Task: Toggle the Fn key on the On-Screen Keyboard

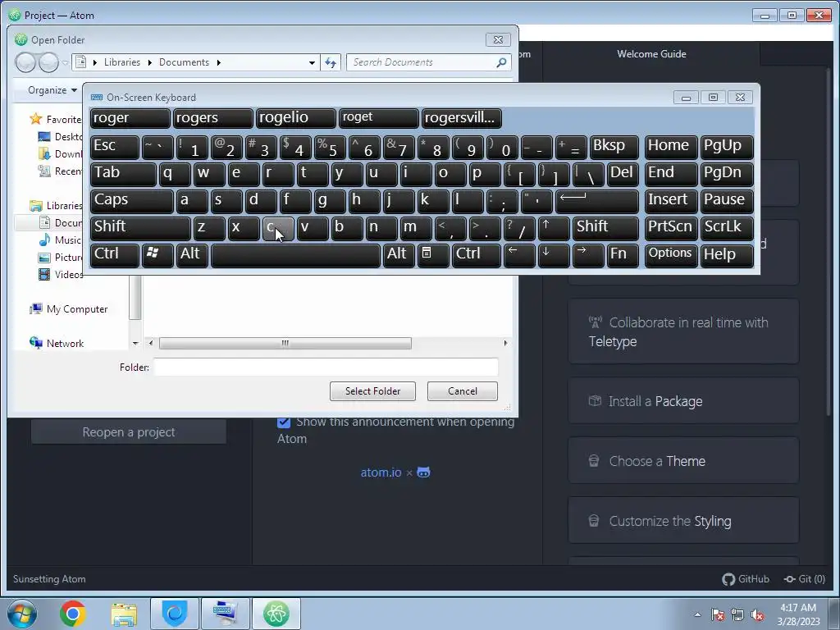Action: click(x=623, y=255)
